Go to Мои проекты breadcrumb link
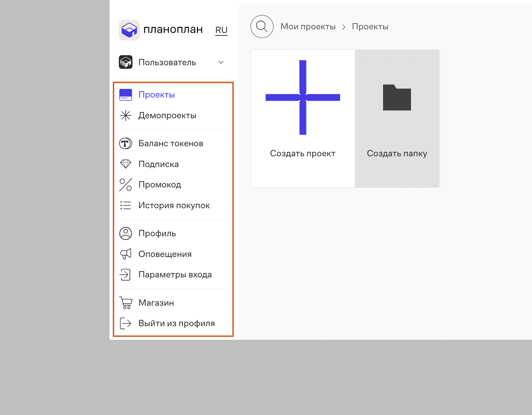 pos(308,27)
